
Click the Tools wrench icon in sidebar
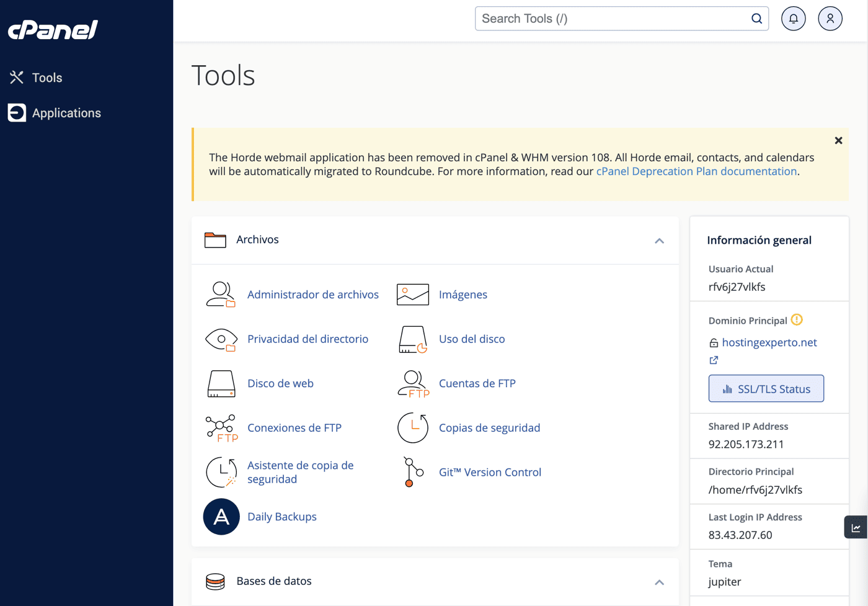(x=17, y=78)
